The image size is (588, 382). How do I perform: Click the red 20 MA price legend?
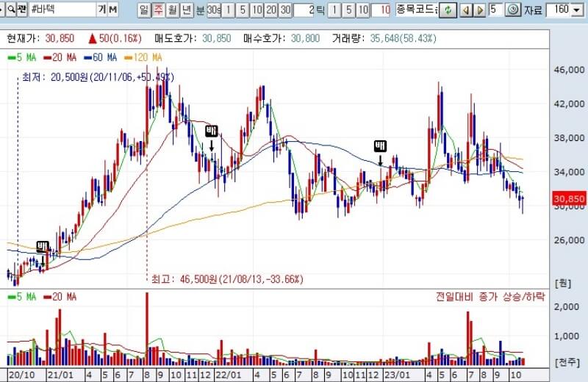point(60,57)
